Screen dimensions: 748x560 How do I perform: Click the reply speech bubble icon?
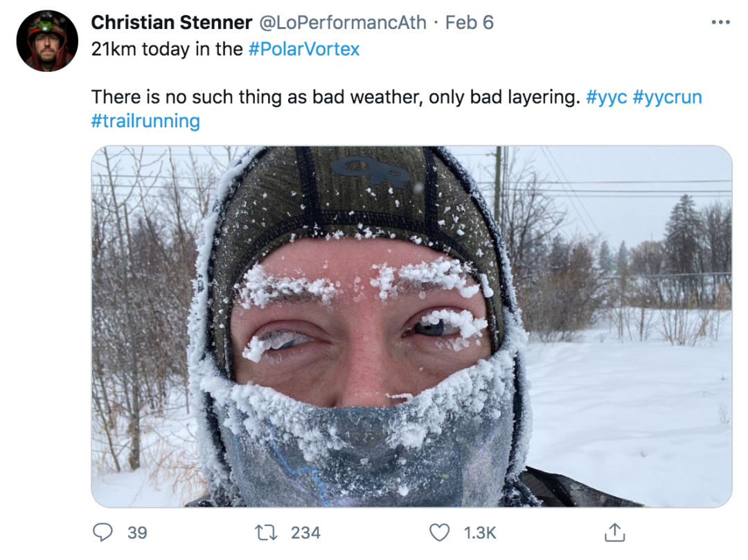coord(103,532)
